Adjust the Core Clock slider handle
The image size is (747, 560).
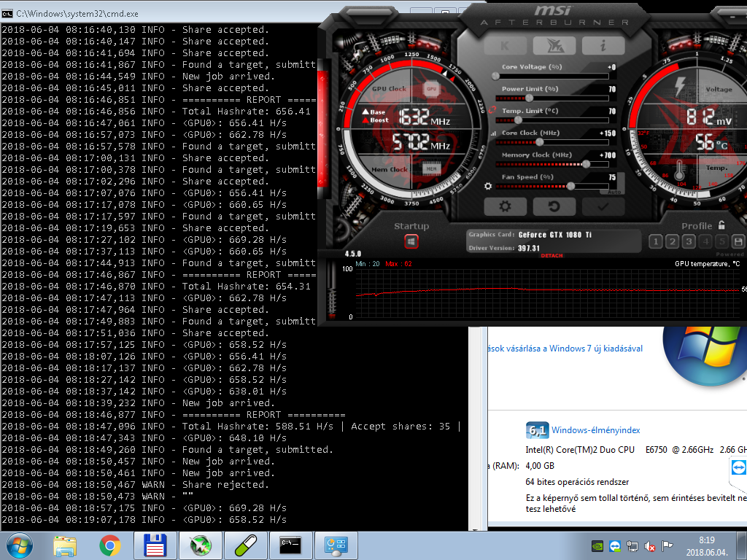pos(540,142)
